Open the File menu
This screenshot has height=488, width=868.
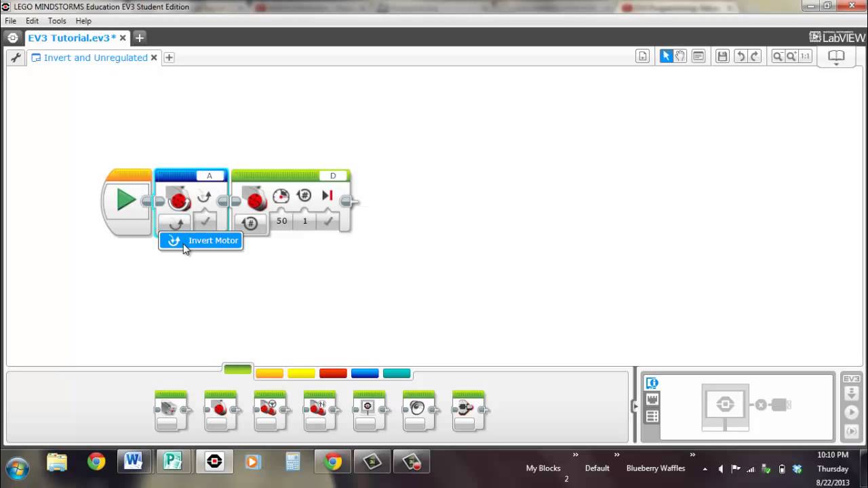point(10,21)
